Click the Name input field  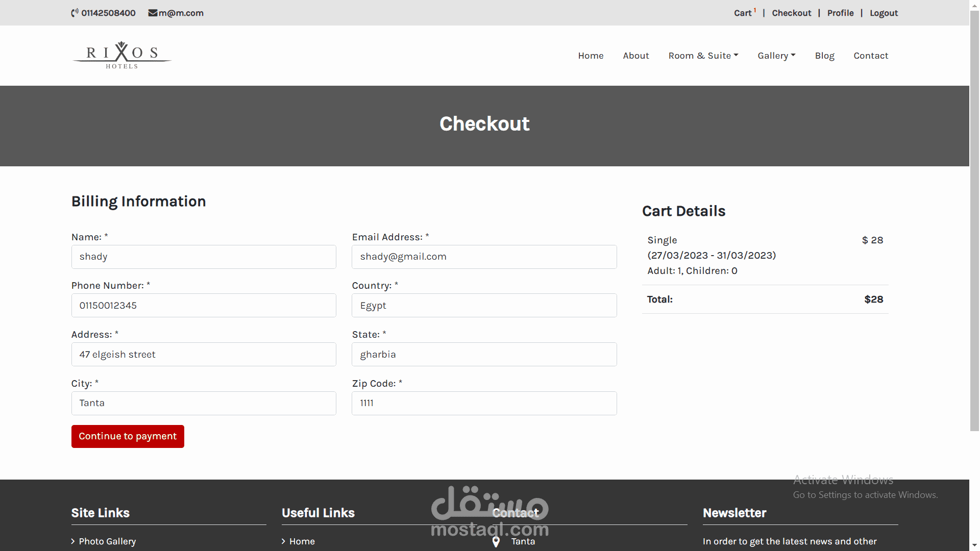click(204, 257)
